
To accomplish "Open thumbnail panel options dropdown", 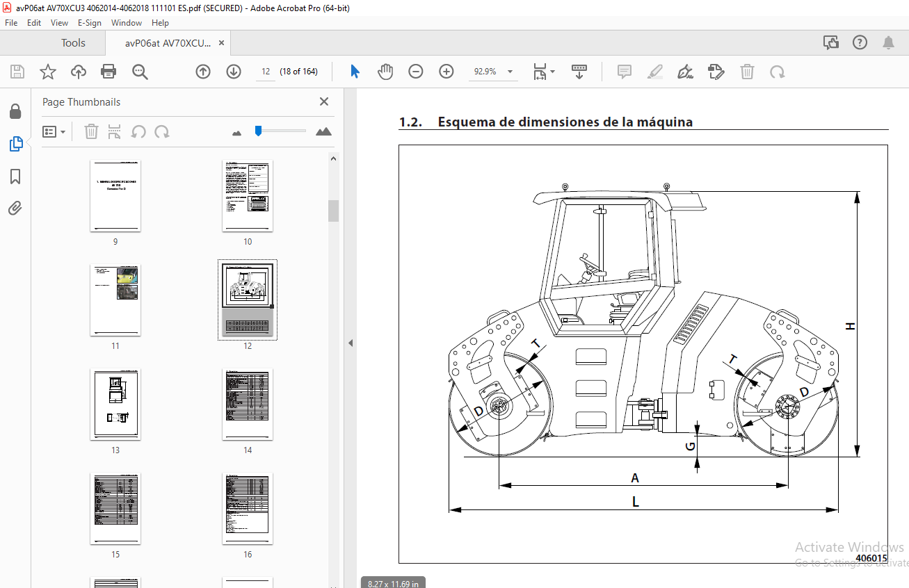I will click(x=54, y=131).
